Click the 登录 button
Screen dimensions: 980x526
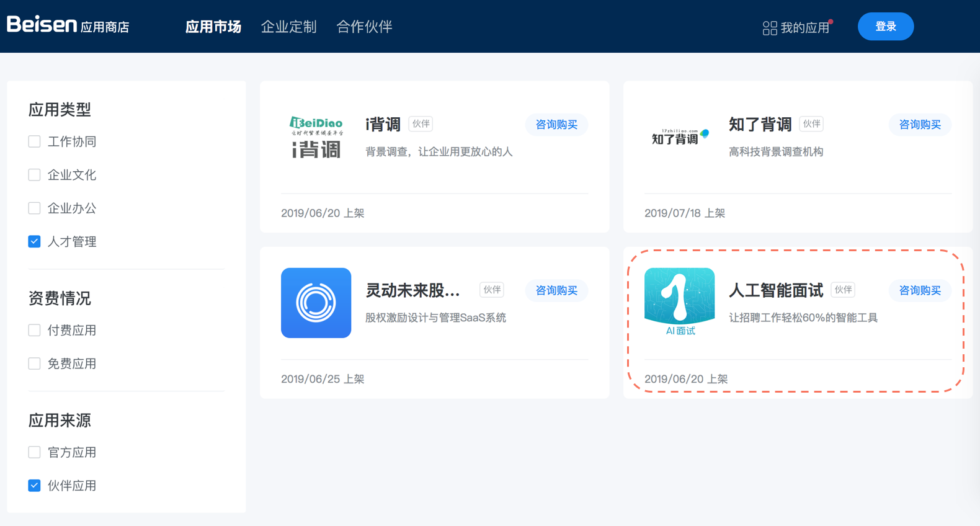coord(885,27)
